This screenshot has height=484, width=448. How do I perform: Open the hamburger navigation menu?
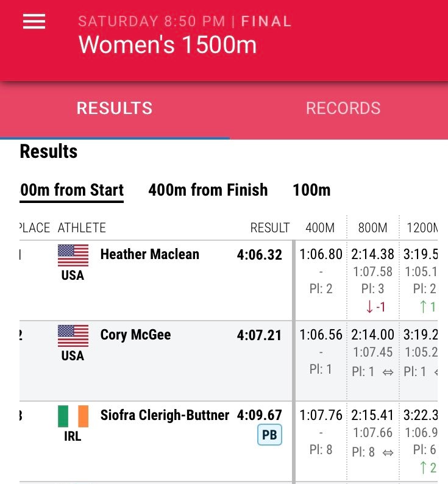point(34,21)
